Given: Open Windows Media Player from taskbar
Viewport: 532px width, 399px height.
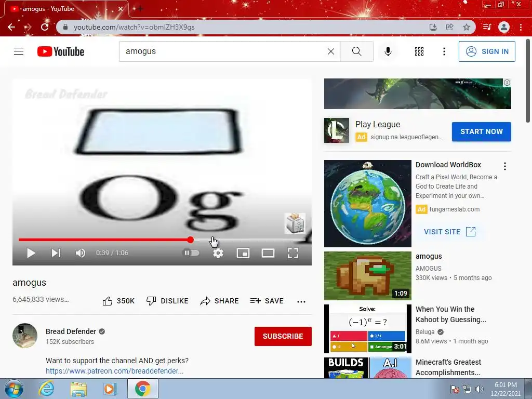Looking at the screenshot, I should [110, 389].
